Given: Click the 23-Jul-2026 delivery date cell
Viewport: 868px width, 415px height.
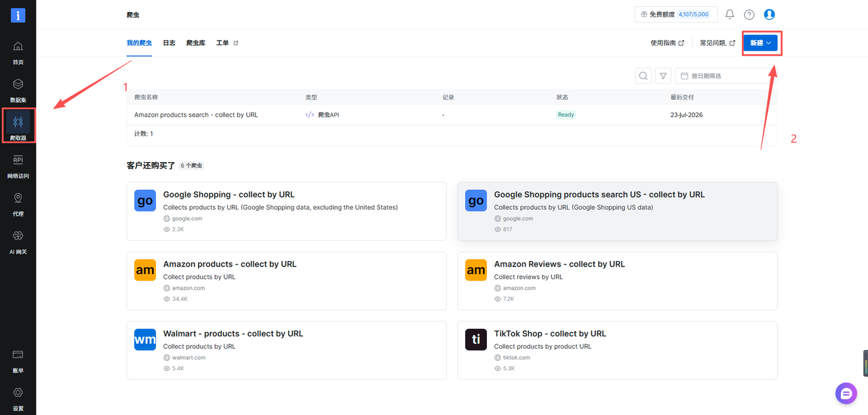Looking at the screenshot, I should click(686, 115).
